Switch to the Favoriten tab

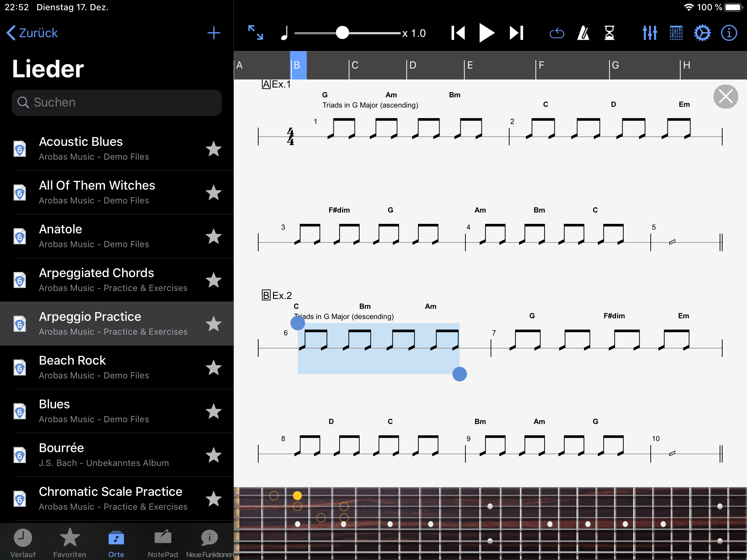[70, 542]
